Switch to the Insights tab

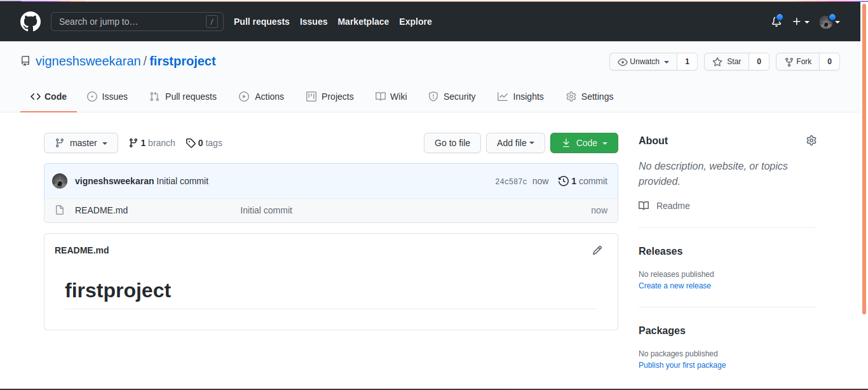coord(520,97)
